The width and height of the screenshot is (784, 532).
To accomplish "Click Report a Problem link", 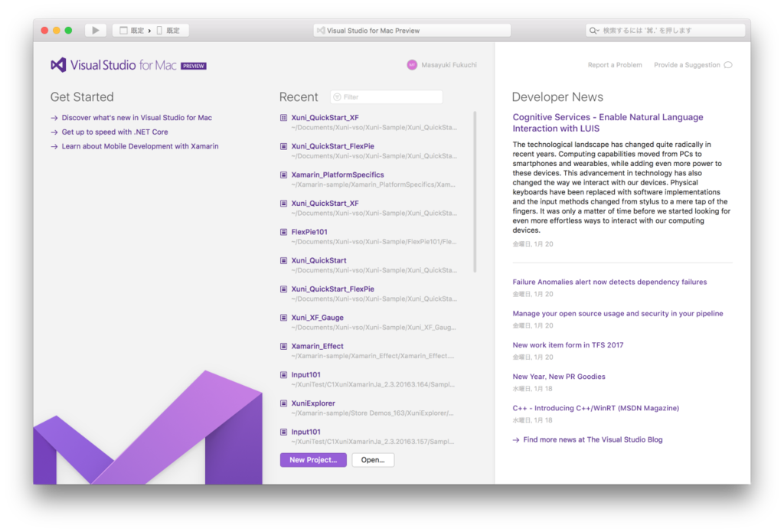I will (615, 65).
